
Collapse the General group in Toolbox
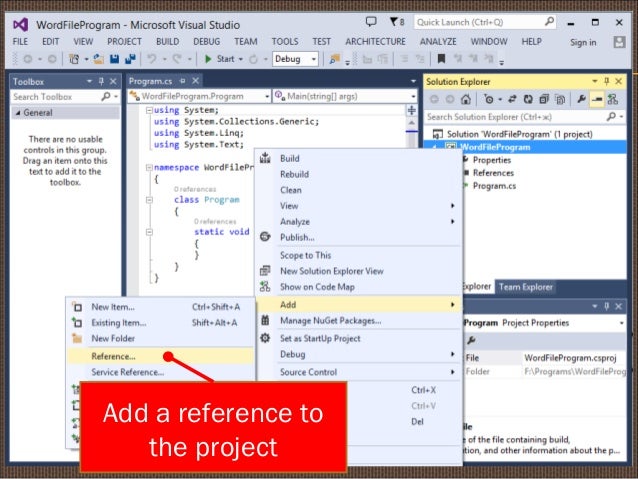point(15,114)
